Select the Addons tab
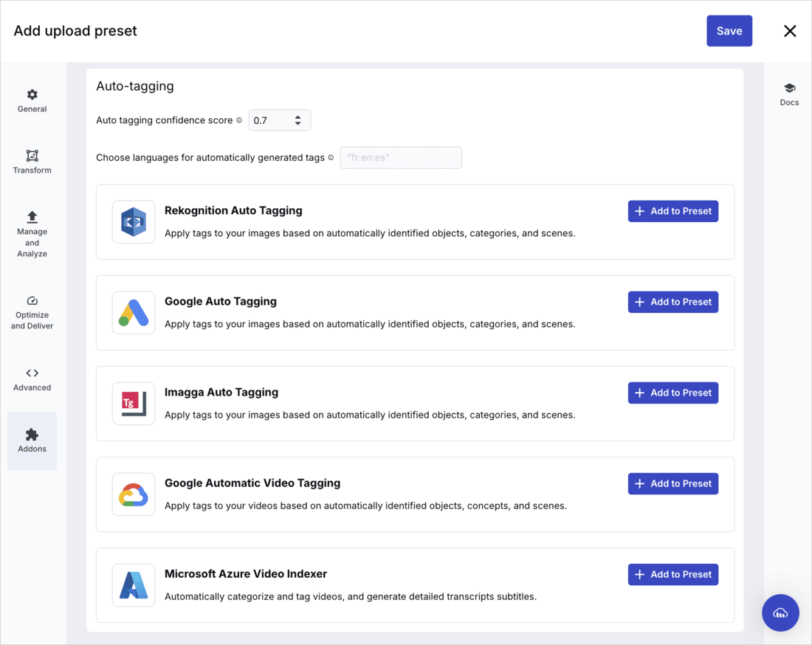This screenshot has height=645, width=812. 32,441
